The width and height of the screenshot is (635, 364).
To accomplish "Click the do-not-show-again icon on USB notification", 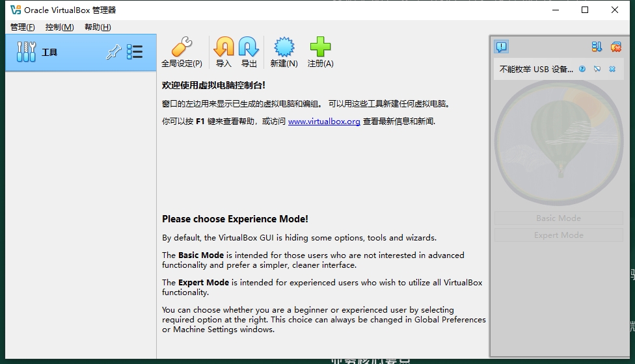I will coord(597,69).
